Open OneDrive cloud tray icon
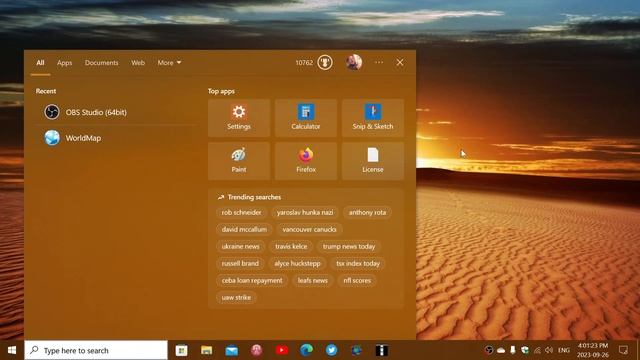 pos(501,350)
